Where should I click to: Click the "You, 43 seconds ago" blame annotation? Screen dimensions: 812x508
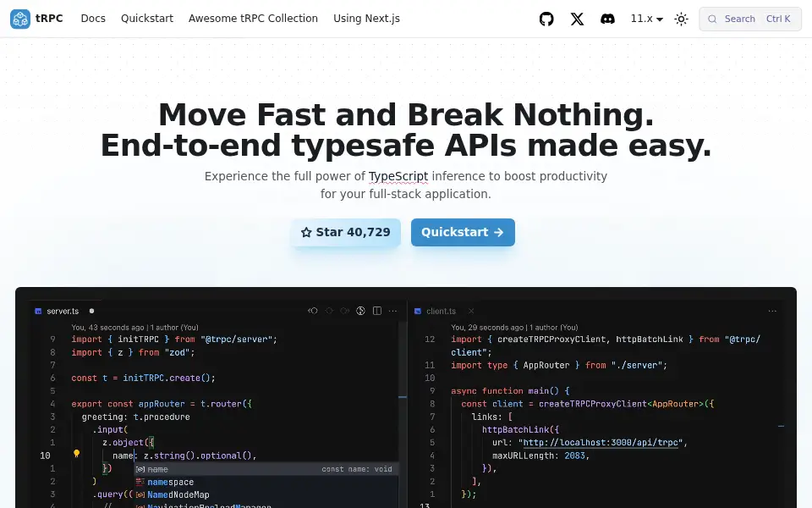(x=135, y=328)
